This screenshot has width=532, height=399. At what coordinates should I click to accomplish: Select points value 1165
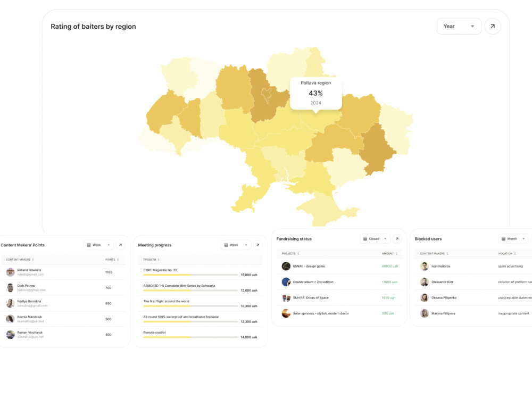[109, 272]
